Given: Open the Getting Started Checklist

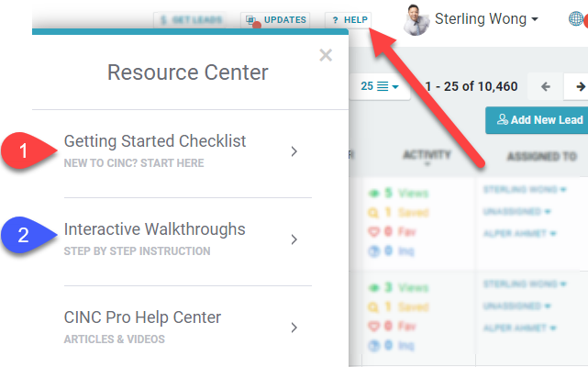Looking at the screenshot, I should 155,141.
